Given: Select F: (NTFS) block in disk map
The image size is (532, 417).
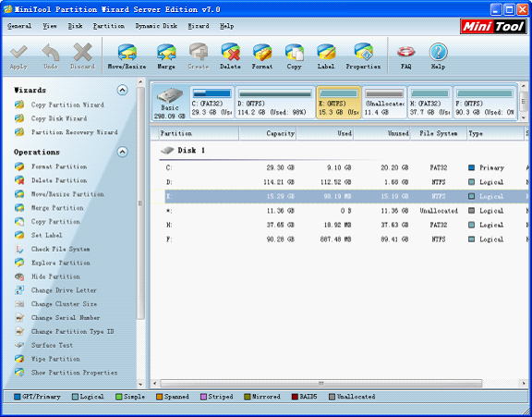Looking at the screenshot, I should [485, 103].
